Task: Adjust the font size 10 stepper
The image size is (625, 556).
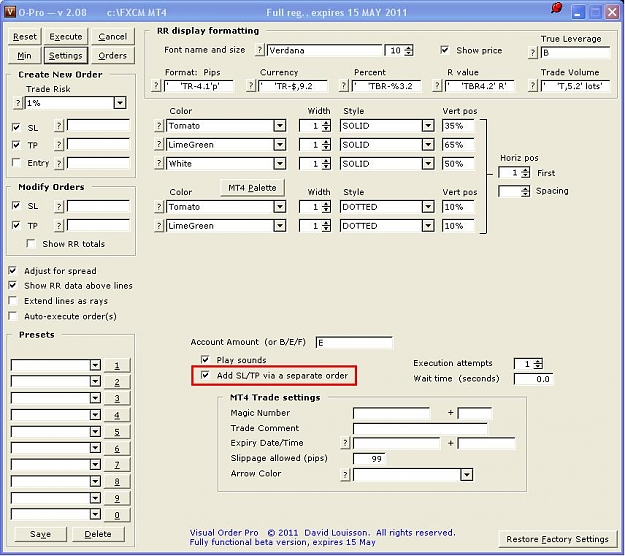Action: pos(409,50)
